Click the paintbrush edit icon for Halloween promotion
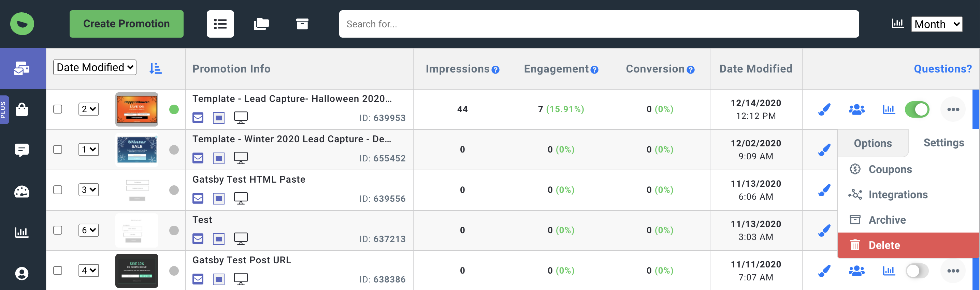The height and width of the screenshot is (290, 980). 824,109
